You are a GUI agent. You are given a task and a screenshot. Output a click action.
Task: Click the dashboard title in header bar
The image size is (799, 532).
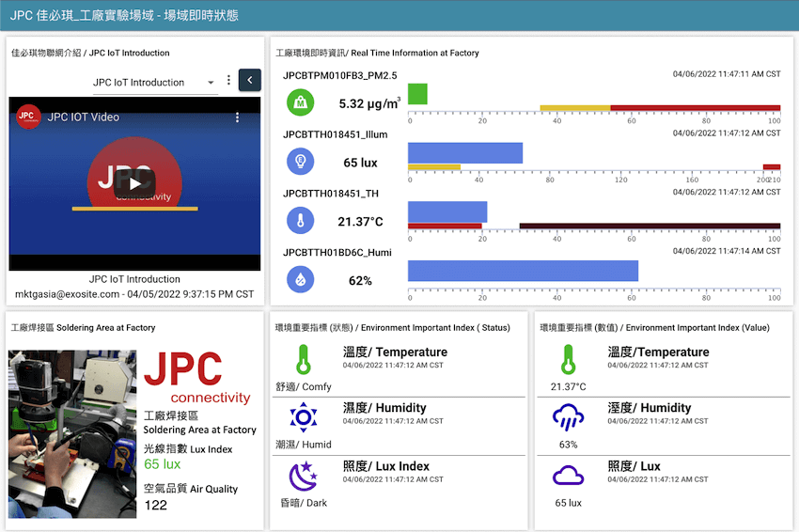[x=124, y=15]
